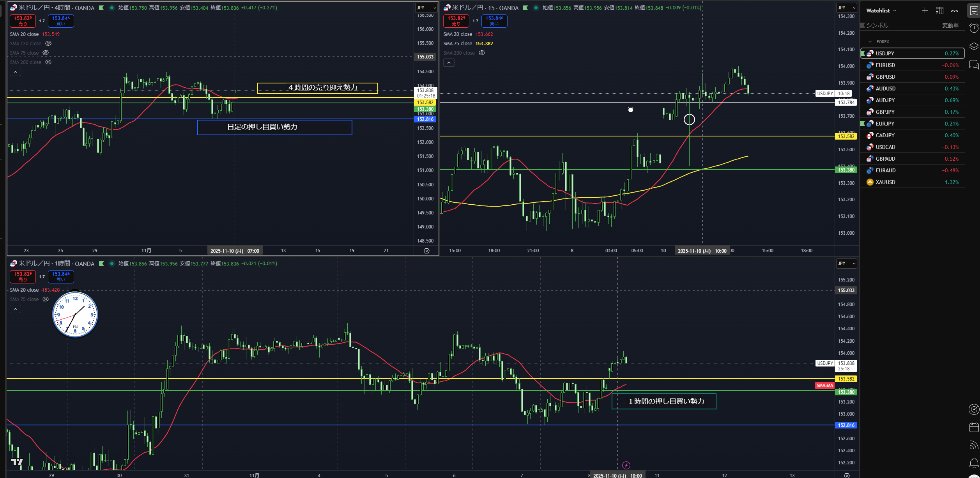Open the Watchlist name dropdown

(881, 11)
